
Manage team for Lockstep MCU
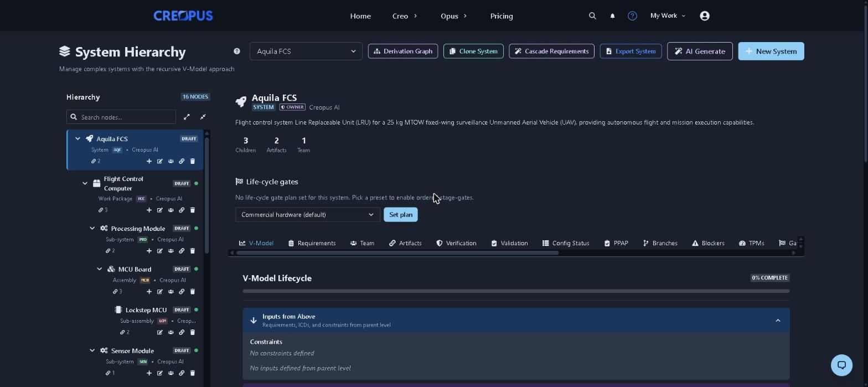click(x=171, y=332)
